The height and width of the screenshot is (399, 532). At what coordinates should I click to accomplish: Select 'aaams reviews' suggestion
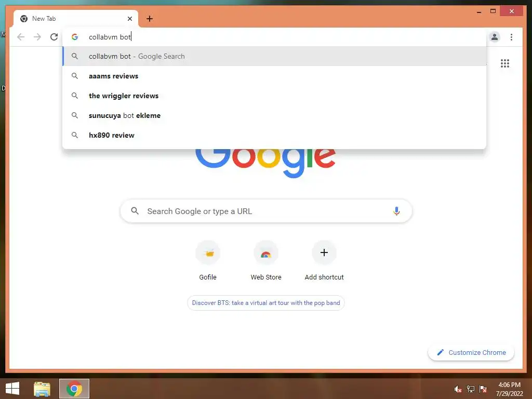pyautogui.click(x=274, y=76)
